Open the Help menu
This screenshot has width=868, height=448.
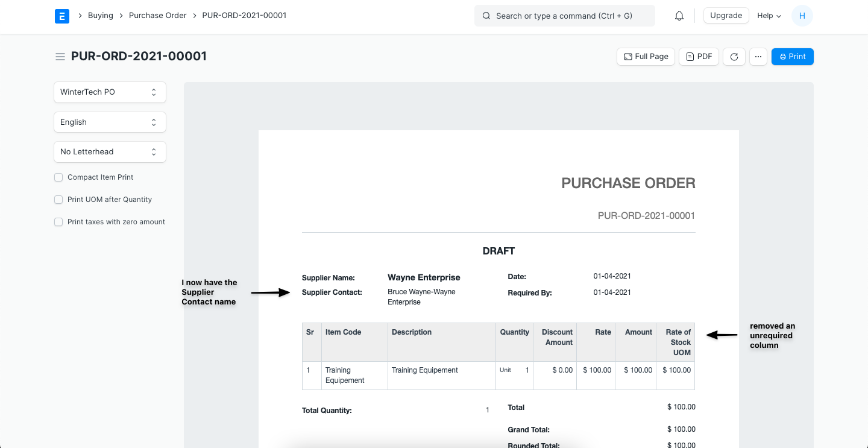769,16
